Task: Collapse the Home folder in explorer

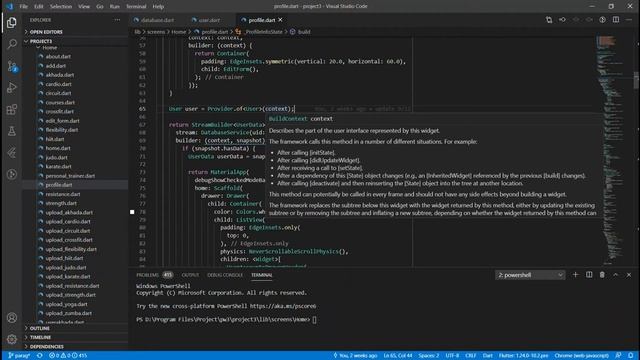Action: pyautogui.click(x=50, y=48)
